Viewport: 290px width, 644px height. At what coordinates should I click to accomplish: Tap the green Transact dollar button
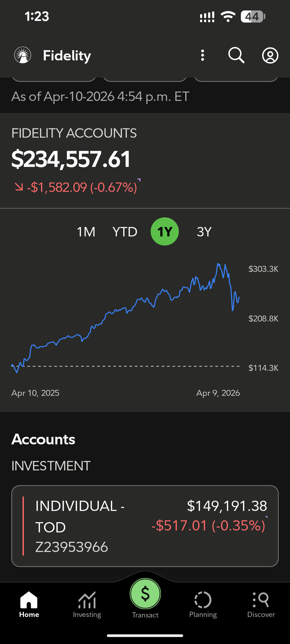(145, 594)
